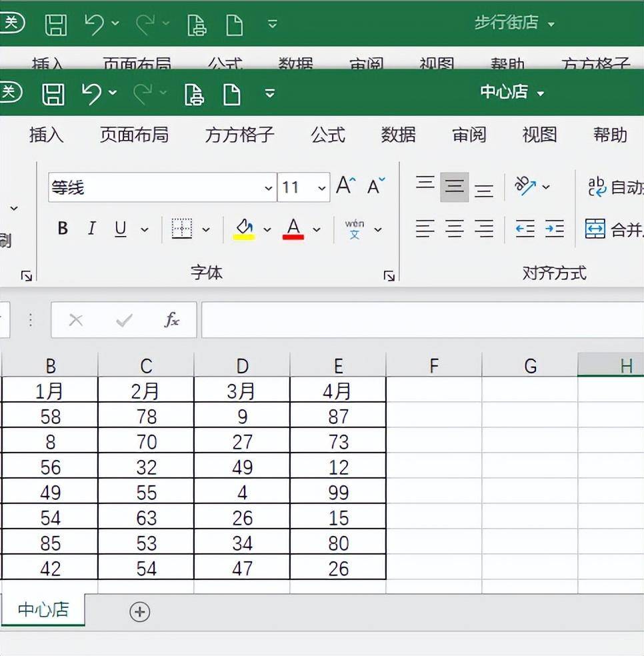
Task: Increase indent
Action: pos(555,229)
